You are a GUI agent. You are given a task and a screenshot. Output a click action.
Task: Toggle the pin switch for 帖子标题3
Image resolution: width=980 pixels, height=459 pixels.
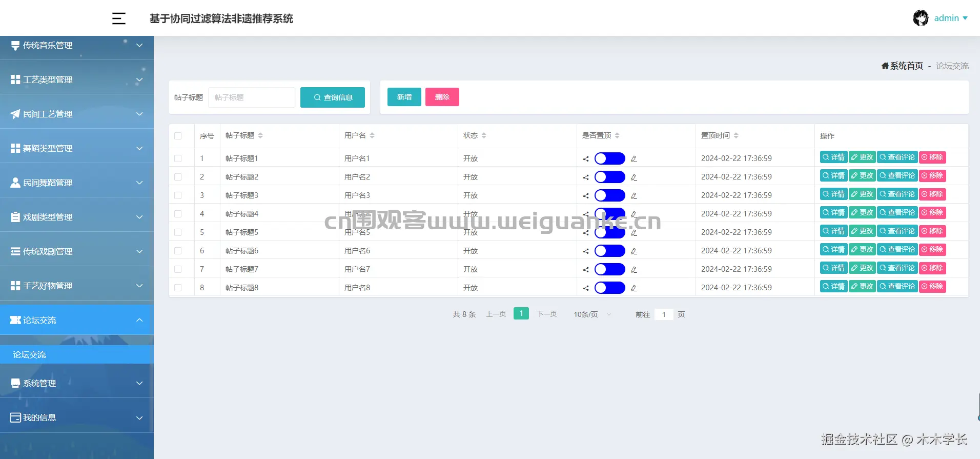[x=609, y=195]
